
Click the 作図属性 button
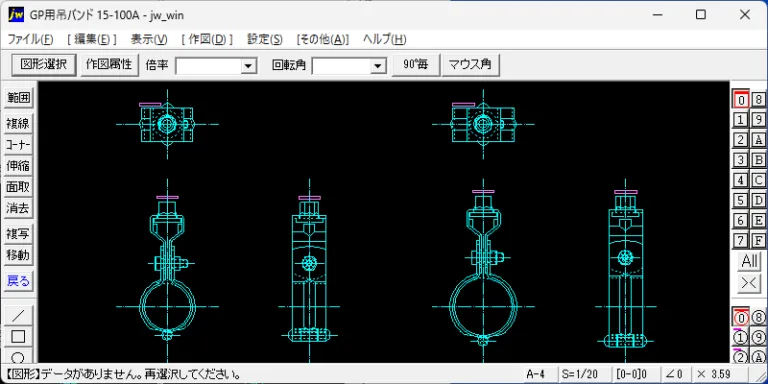[x=110, y=64]
